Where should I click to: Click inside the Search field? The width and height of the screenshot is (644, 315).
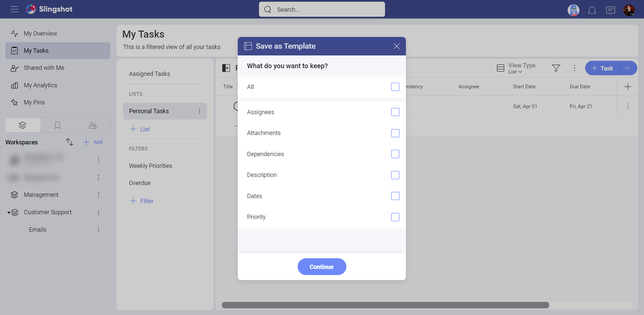pos(321,9)
